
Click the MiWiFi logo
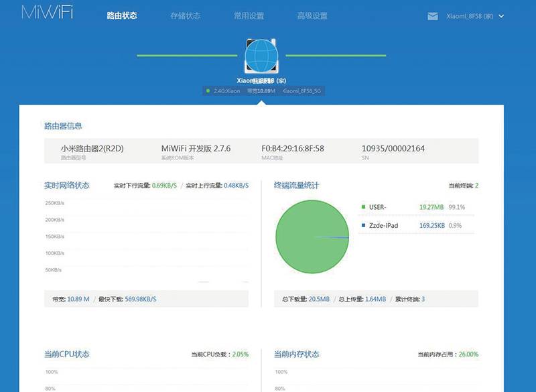click(x=47, y=12)
